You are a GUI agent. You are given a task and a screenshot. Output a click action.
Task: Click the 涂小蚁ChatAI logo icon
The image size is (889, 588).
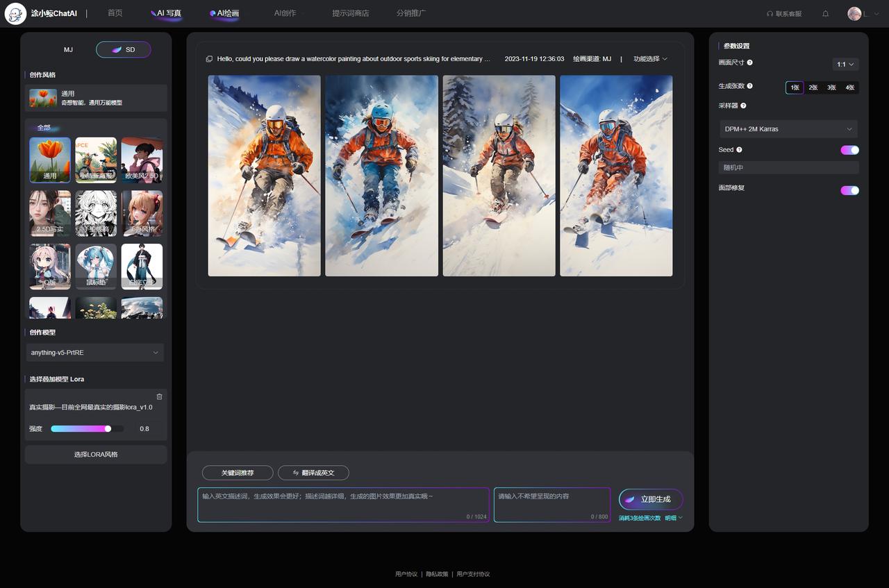(15, 14)
